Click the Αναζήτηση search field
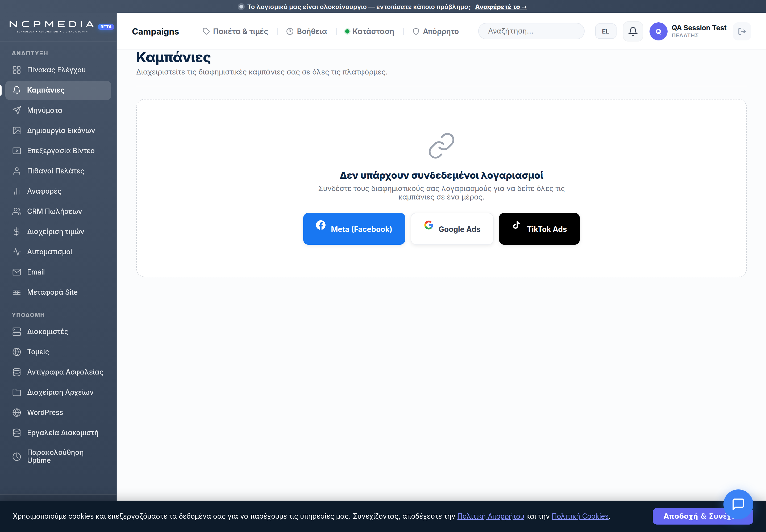This screenshot has width=766, height=532. 531,31
